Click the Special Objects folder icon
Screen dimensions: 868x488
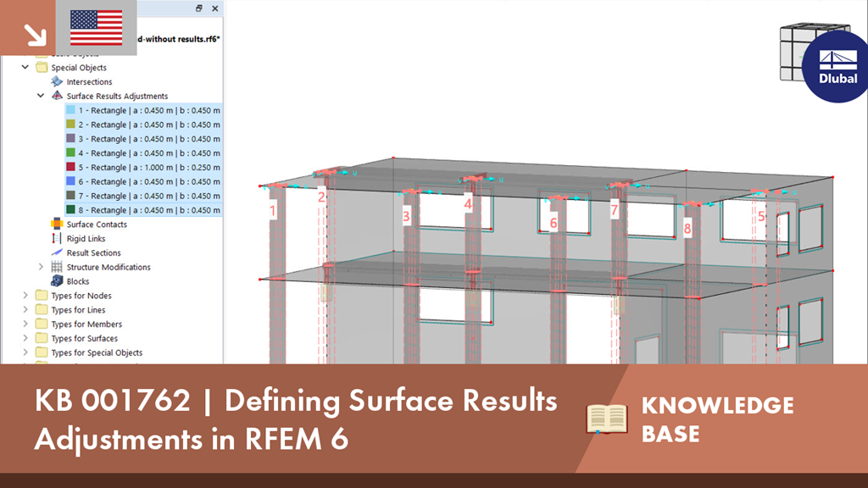(x=42, y=67)
